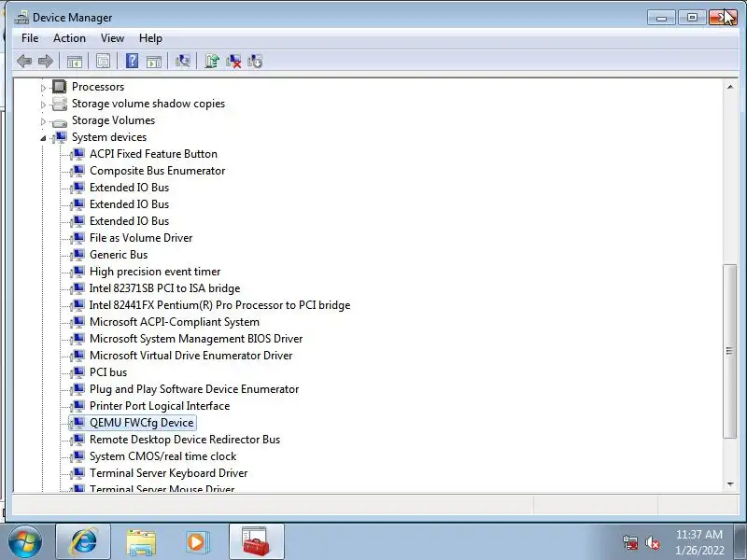Click icon beside ACPI Fixed Feature Button
The height and width of the screenshot is (560, 747).
pos(78,154)
